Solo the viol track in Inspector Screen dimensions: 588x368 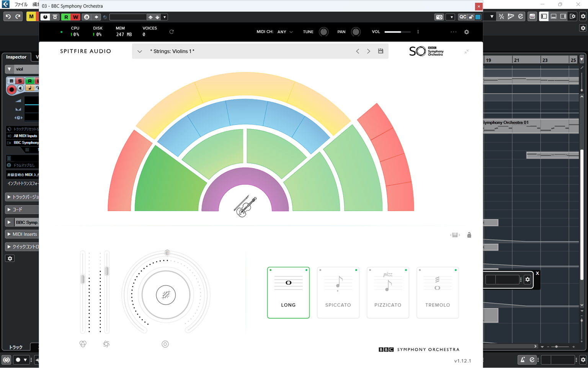point(20,81)
